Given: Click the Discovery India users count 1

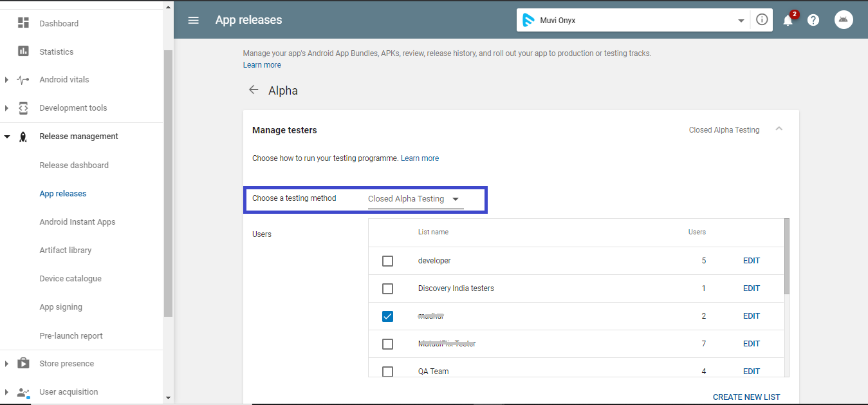Looking at the screenshot, I should (x=704, y=288).
